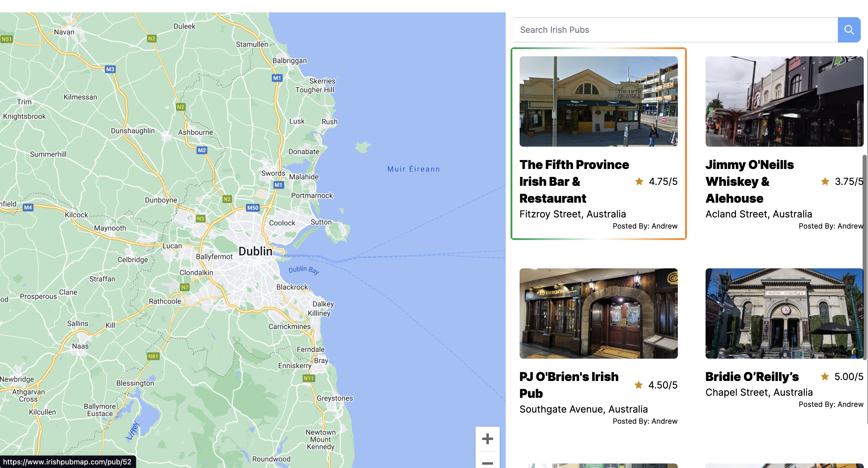Click the N81 road shield on map
This screenshot has width=868, height=468.
point(153,356)
